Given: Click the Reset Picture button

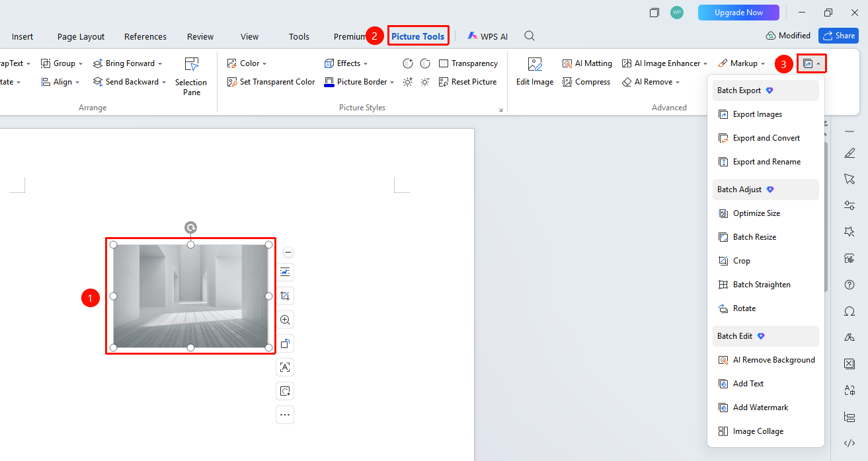Looking at the screenshot, I should pos(468,82).
